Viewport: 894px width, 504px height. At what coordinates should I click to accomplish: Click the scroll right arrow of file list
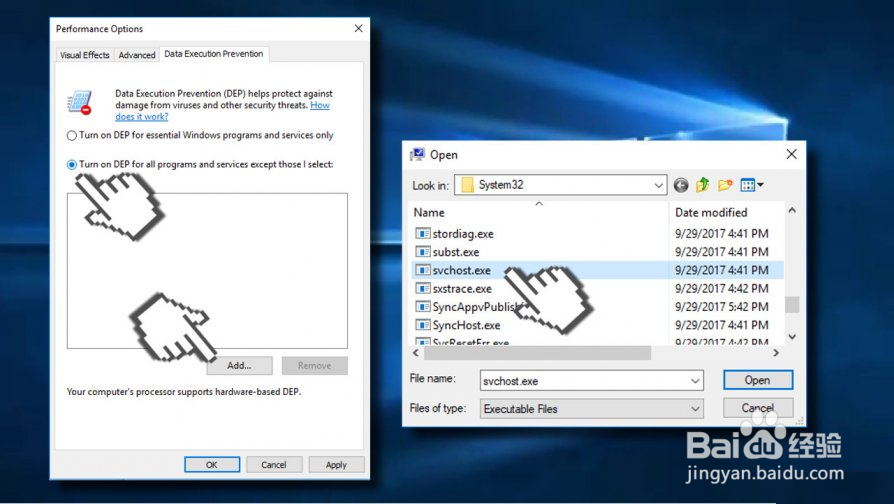[776, 353]
